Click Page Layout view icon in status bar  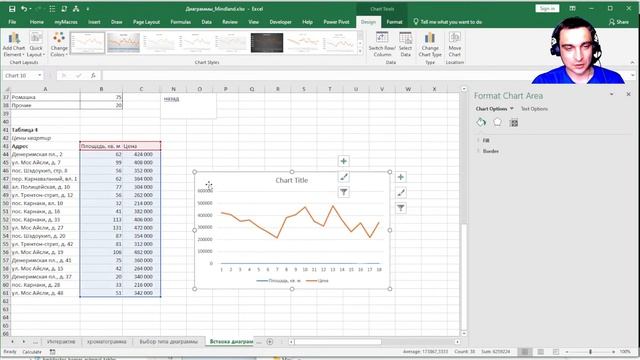point(540,351)
